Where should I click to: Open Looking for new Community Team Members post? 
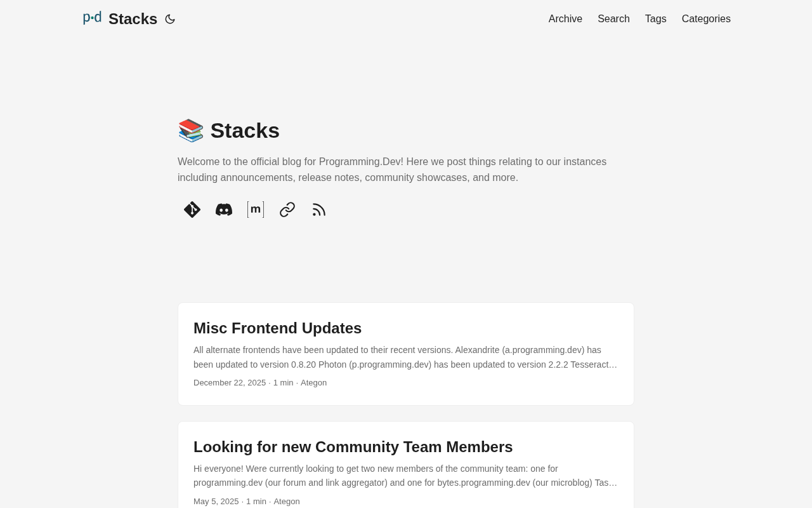tap(353, 447)
